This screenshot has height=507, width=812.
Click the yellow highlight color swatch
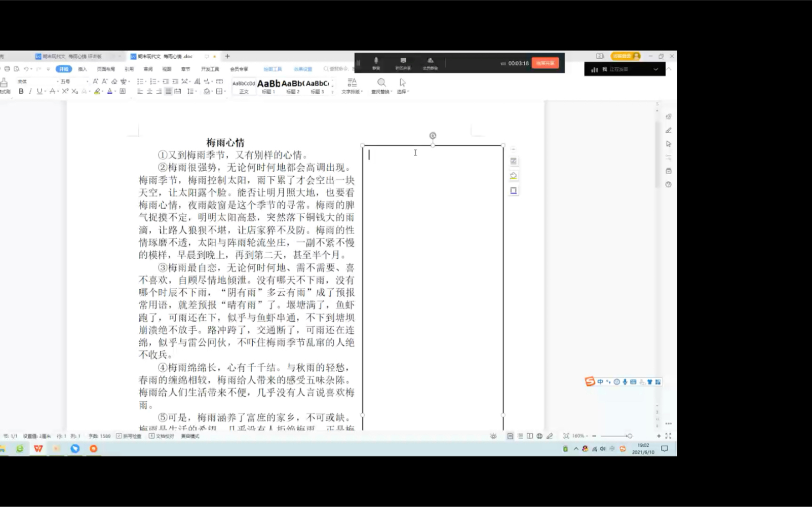[x=97, y=92]
